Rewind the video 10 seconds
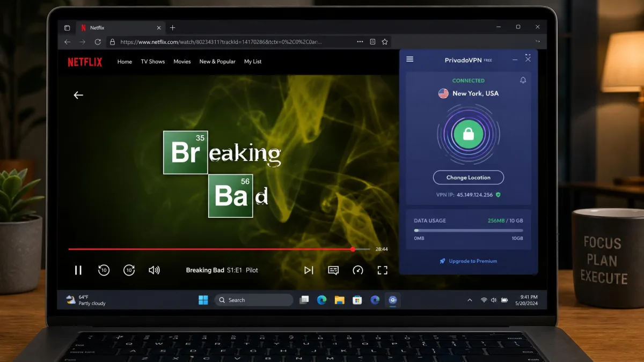The height and width of the screenshot is (362, 644). [104, 270]
